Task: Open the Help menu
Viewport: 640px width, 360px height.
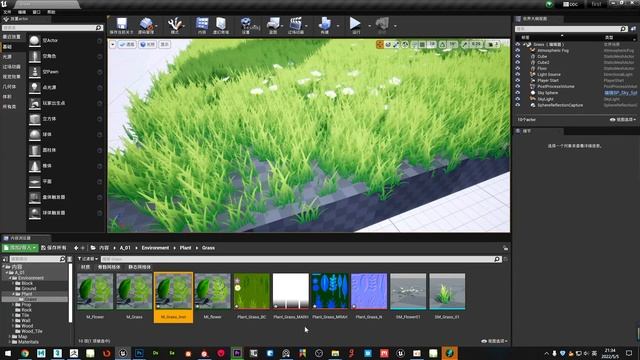Action: 51,12
